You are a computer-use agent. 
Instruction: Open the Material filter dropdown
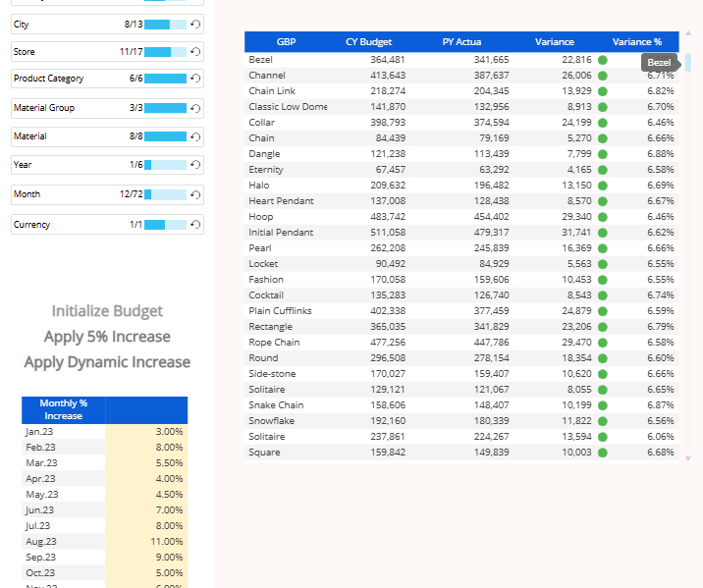click(x=107, y=136)
